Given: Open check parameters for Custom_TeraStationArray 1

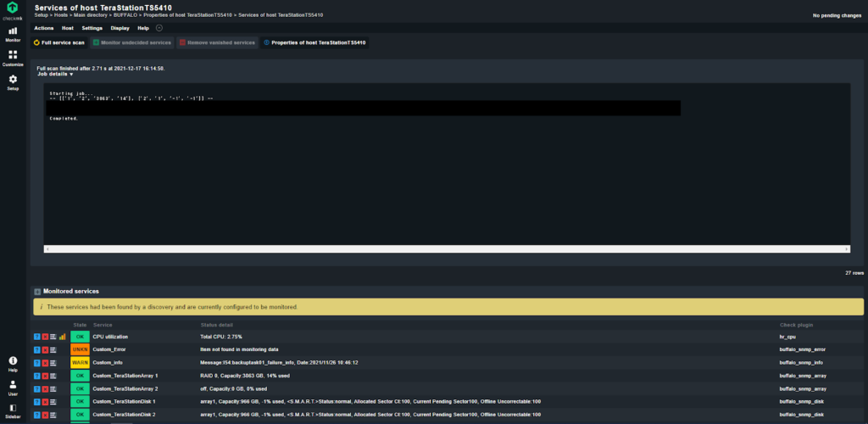Looking at the screenshot, I should pos(53,376).
